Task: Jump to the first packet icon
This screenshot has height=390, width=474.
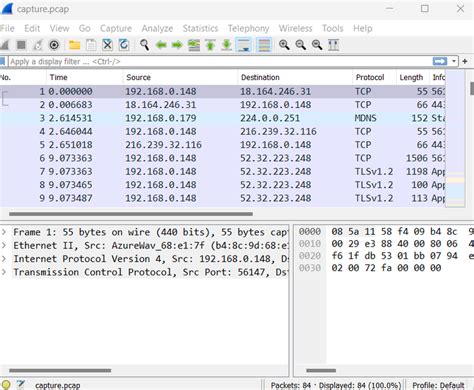Action: click(x=210, y=45)
